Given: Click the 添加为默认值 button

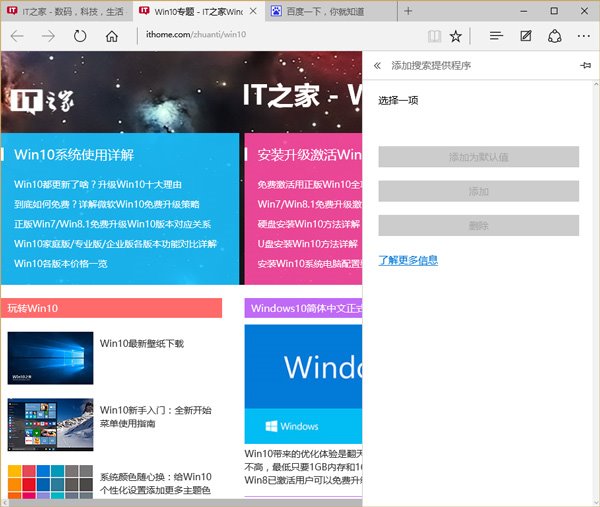Looking at the screenshot, I should (x=479, y=157).
